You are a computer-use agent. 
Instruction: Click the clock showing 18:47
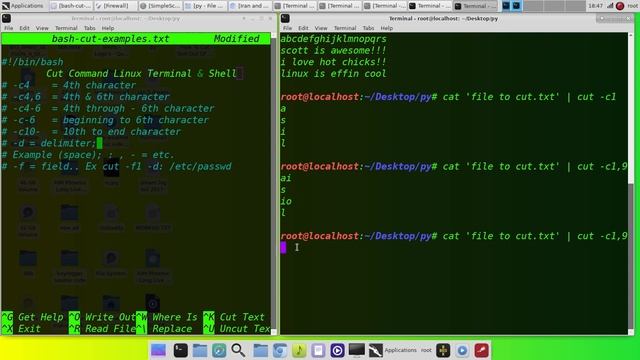click(x=596, y=6)
